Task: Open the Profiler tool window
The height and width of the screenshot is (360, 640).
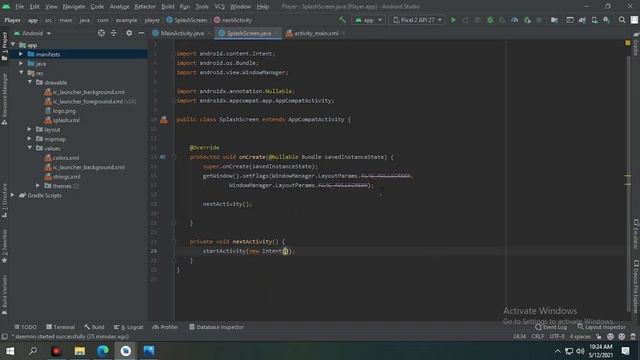Action: [x=165, y=327]
